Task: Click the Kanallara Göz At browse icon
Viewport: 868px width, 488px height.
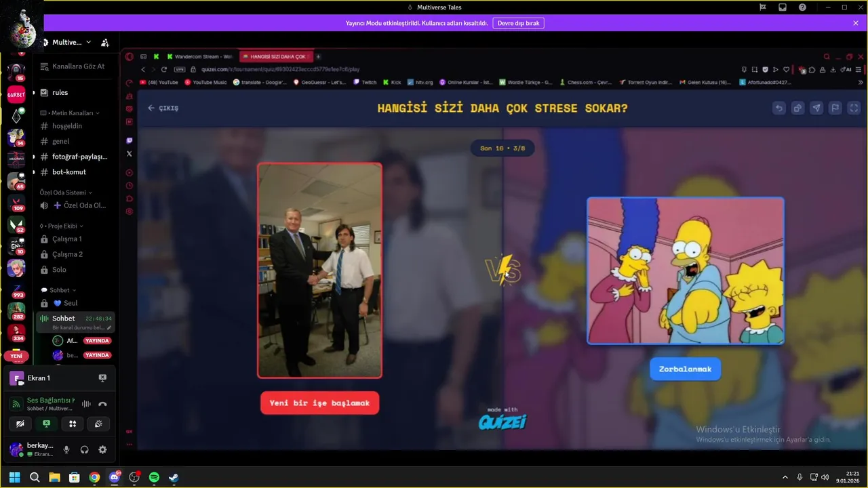Action: click(45, 66)
